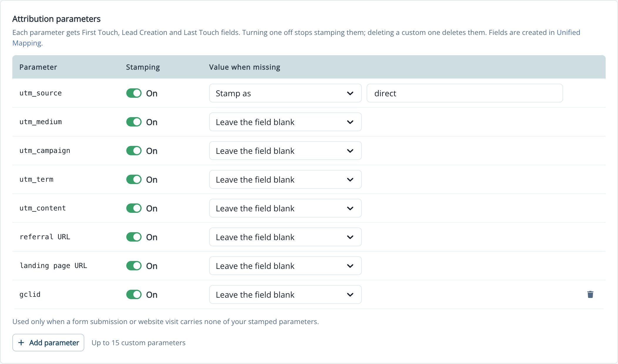Disable landing page URL stamping
This screenshot has width=618, height=364.
[x=134, y=266]
